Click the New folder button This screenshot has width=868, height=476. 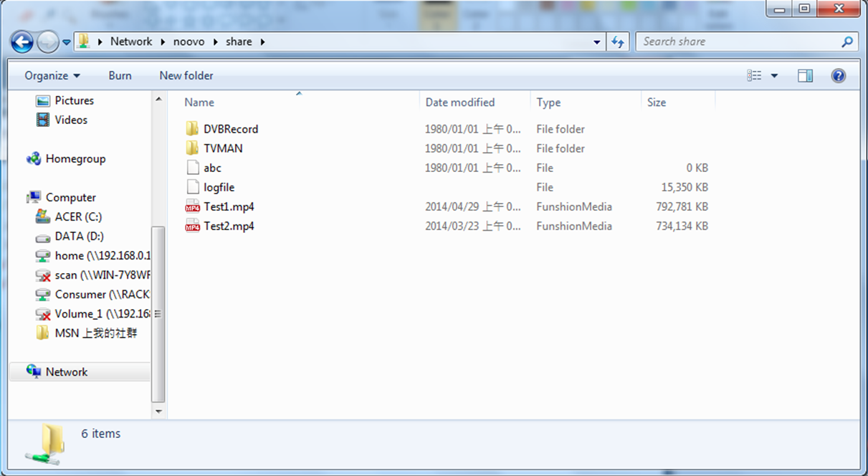point(186,76)
